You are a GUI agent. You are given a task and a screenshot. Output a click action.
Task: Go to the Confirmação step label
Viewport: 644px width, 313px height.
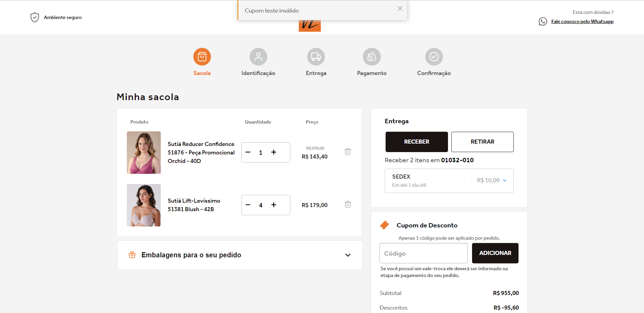434,74
